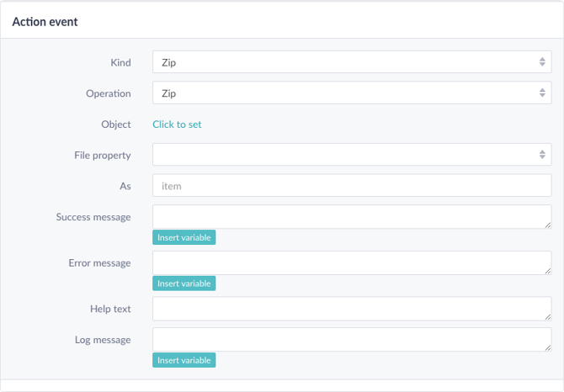
Task: Click the Kind dropdown arrows icon
Action: point(542,61)
